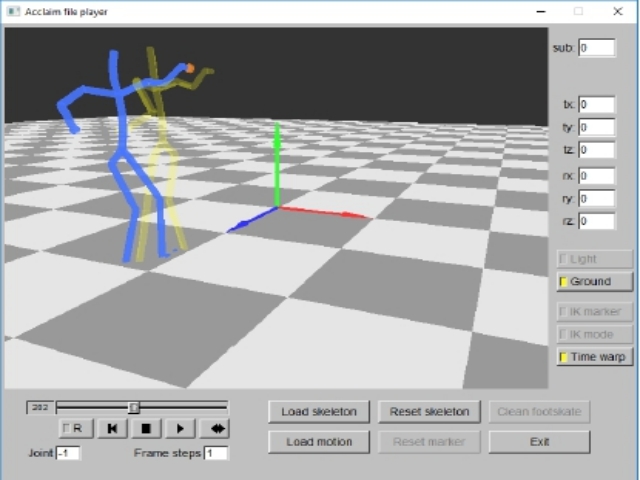Click the Load skeleton button
The image size is (640, 480).
(x=319, y=412)
